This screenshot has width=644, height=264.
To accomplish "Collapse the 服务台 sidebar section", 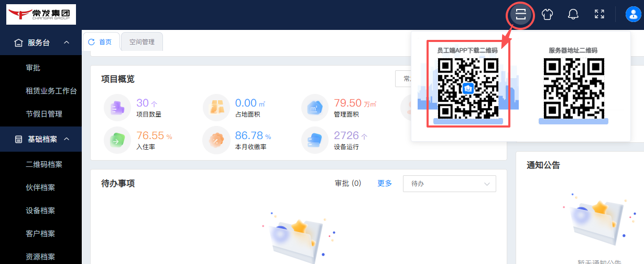I will tap(67, 43).
